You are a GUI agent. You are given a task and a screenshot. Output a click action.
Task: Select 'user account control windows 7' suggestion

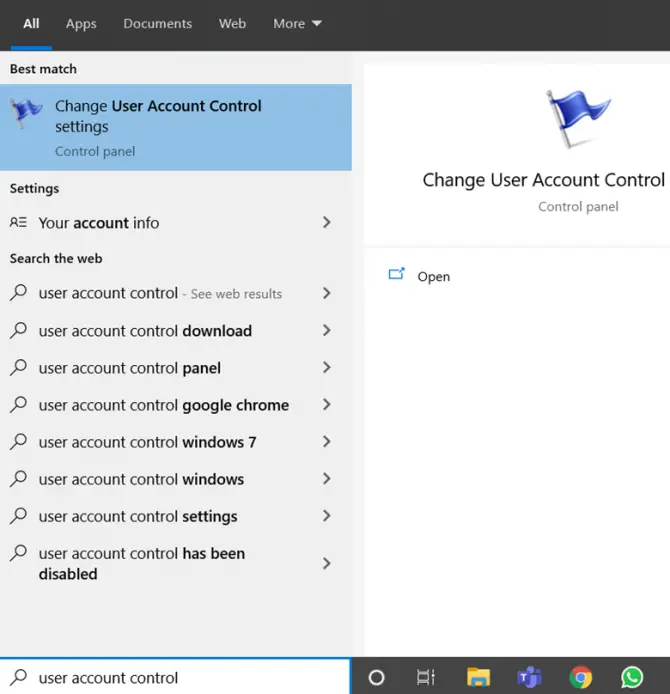176,442
